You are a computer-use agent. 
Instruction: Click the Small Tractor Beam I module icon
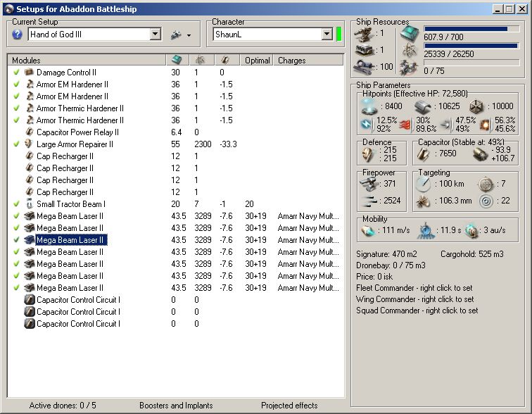30,204
